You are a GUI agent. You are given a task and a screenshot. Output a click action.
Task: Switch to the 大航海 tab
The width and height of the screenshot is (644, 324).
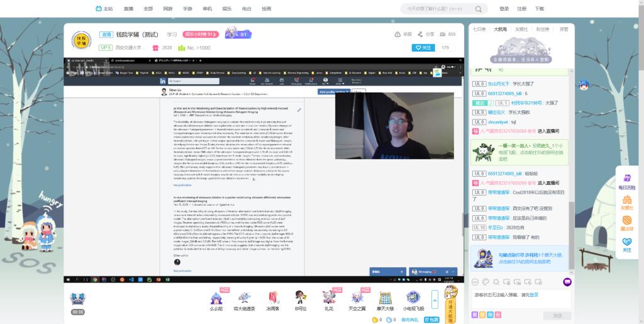coord(500,29)
